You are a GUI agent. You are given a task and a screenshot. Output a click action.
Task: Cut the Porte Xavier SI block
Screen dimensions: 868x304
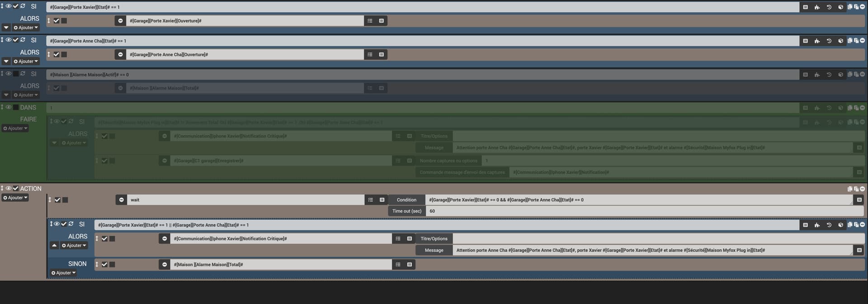[x=856, y=7]
